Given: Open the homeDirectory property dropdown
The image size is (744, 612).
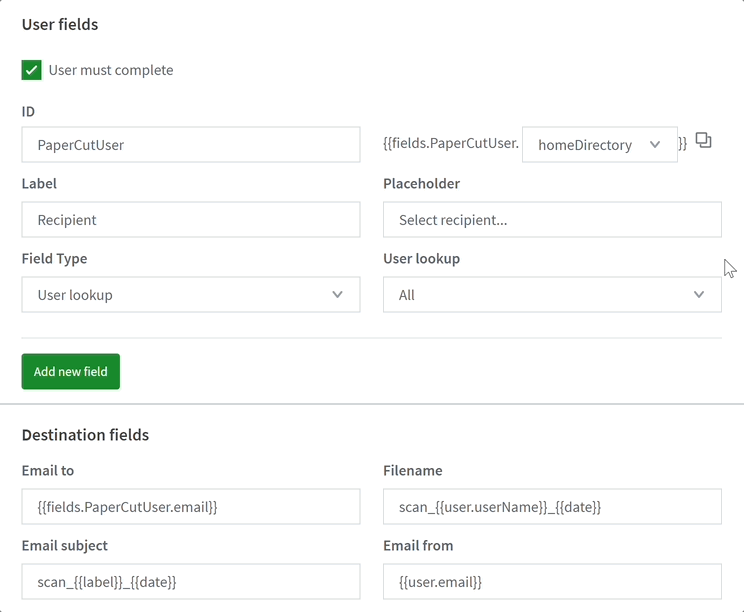Looking at the screenshot, I should tap(598, 145).
